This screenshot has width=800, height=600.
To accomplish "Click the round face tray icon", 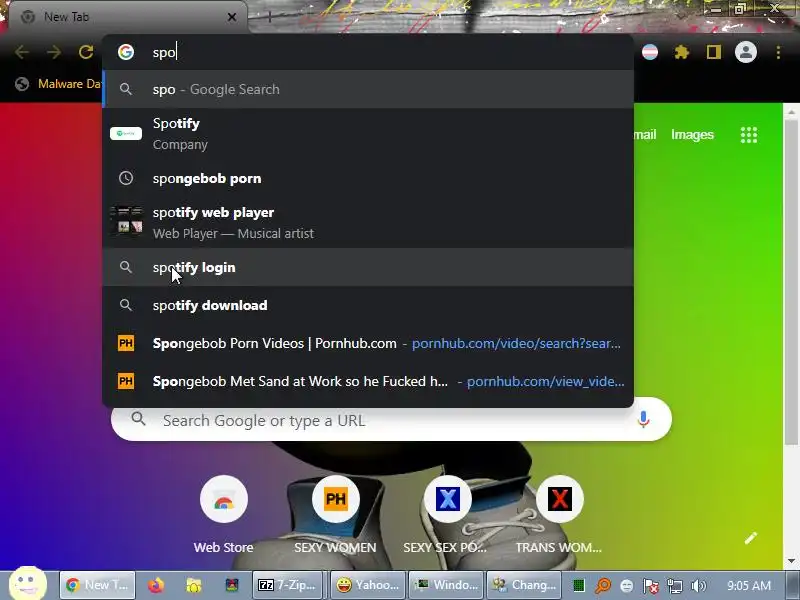I will pyautogui.click(x=627, y=586).
